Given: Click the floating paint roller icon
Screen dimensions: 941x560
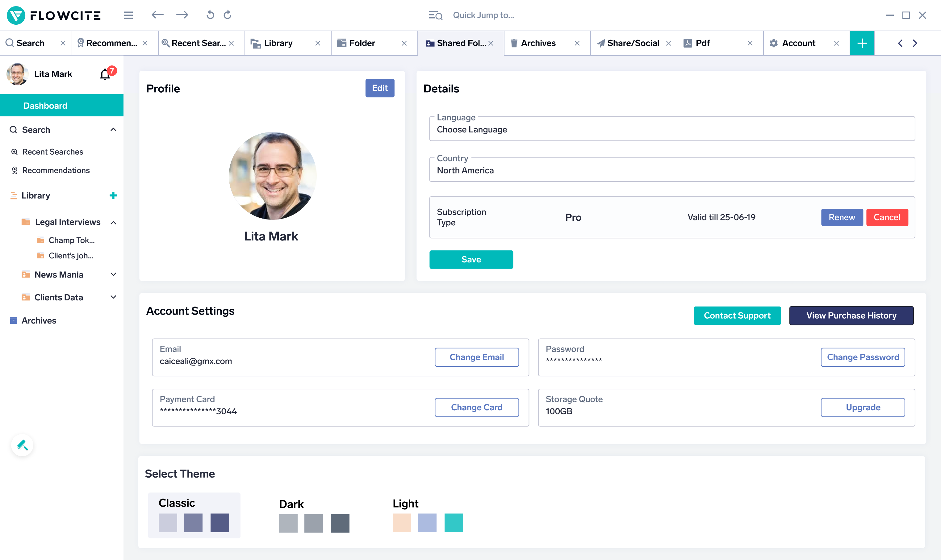Looking at the screenshot, I should point(22,445).
